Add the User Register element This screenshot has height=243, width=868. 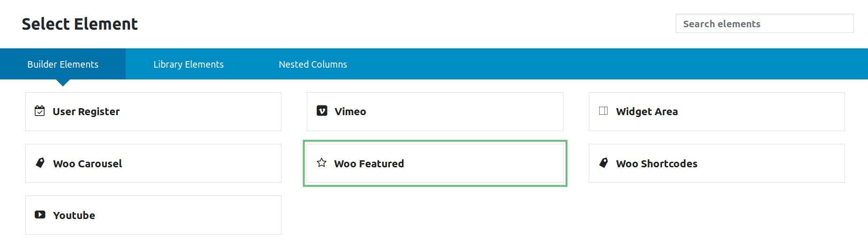click(x=153, y=111)
